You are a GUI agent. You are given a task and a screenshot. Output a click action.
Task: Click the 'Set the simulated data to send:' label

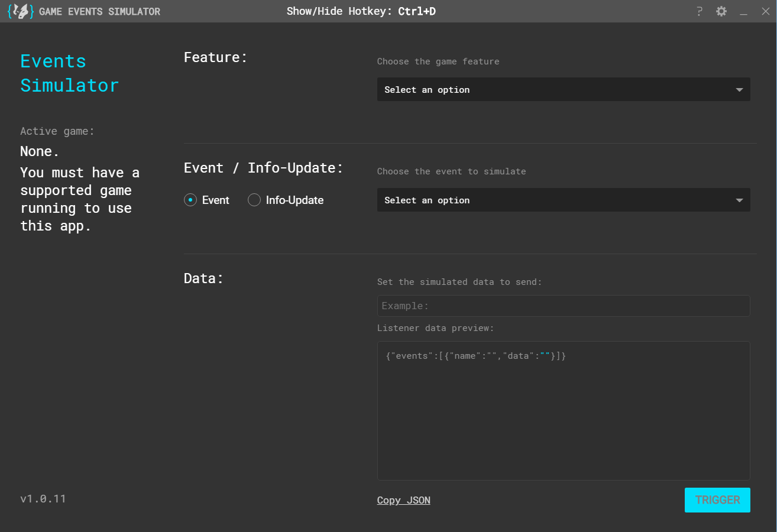459,282
